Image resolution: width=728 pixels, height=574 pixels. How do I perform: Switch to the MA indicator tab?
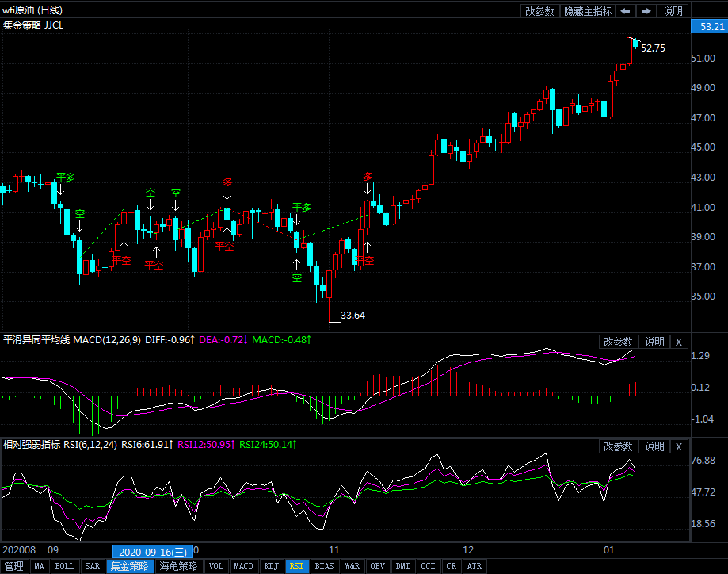[x=39, y=567]
